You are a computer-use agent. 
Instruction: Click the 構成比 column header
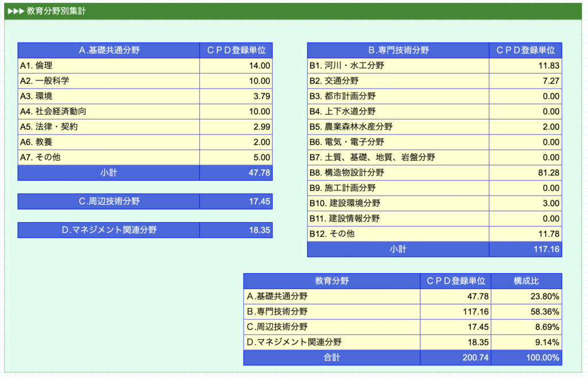coord(526,281)
